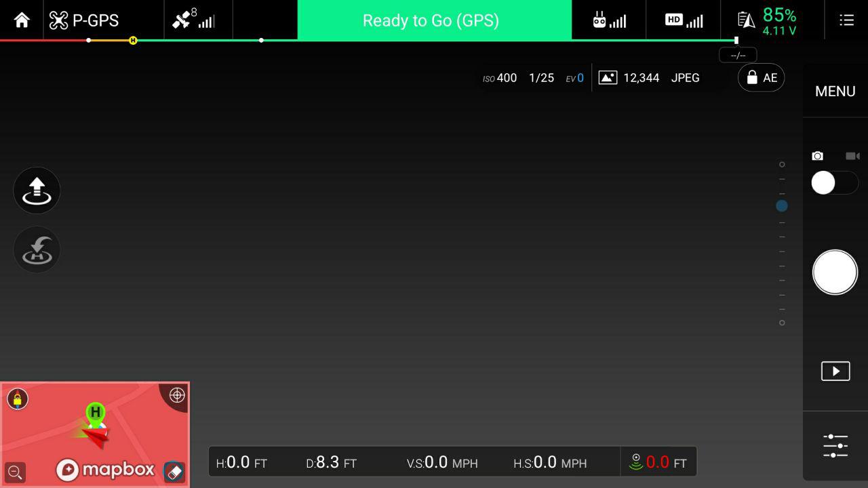This screenshot has width=868, height=488.
Task: Tap shutter speed 1/25 value
Action: click(x=541, y=78)
